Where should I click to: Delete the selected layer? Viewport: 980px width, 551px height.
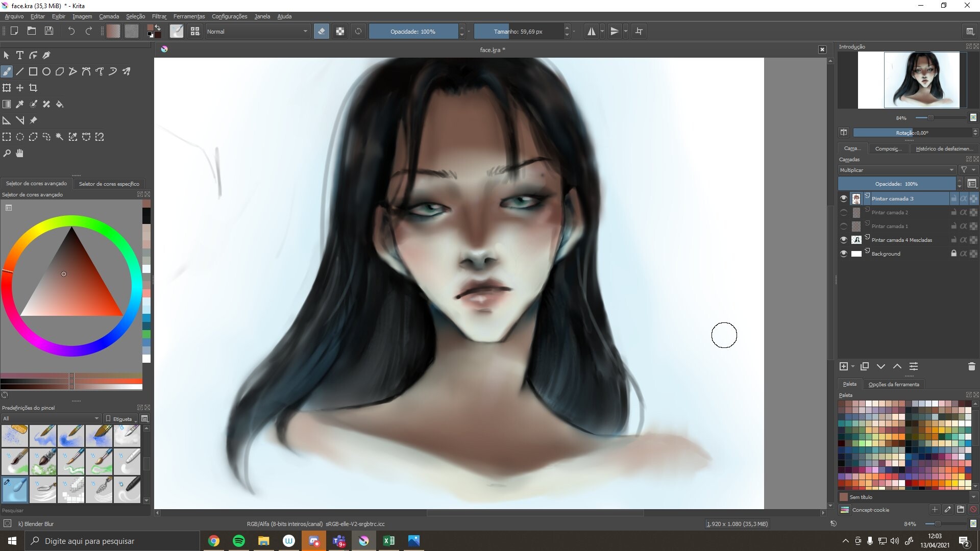pyautogui.click(x=971, y=366)
